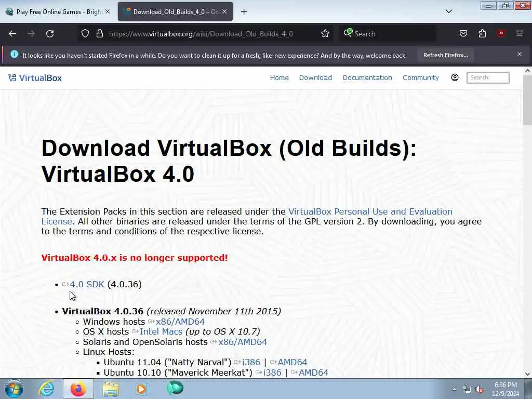Download Ubuntu 11.04 Natty AMD64 package
Viewport: 532px width, 399px height.
[292, 362]
